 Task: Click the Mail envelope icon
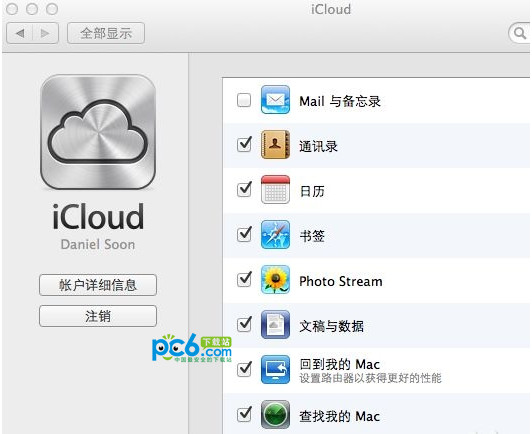tap(275, 100)
